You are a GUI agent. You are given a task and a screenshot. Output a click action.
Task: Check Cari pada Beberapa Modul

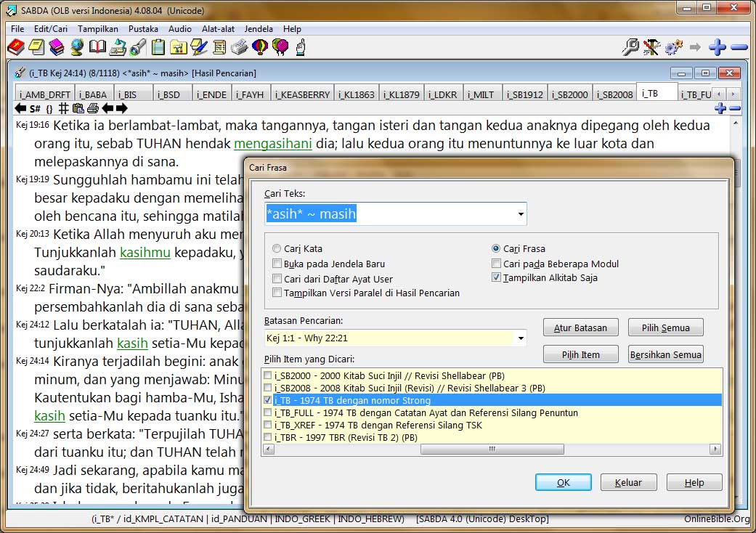[x=496, y=264]
